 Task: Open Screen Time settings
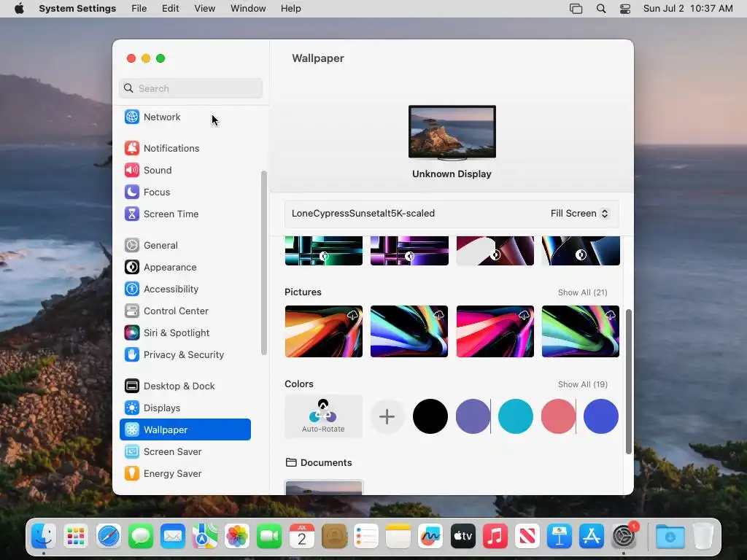click(185, 214)
